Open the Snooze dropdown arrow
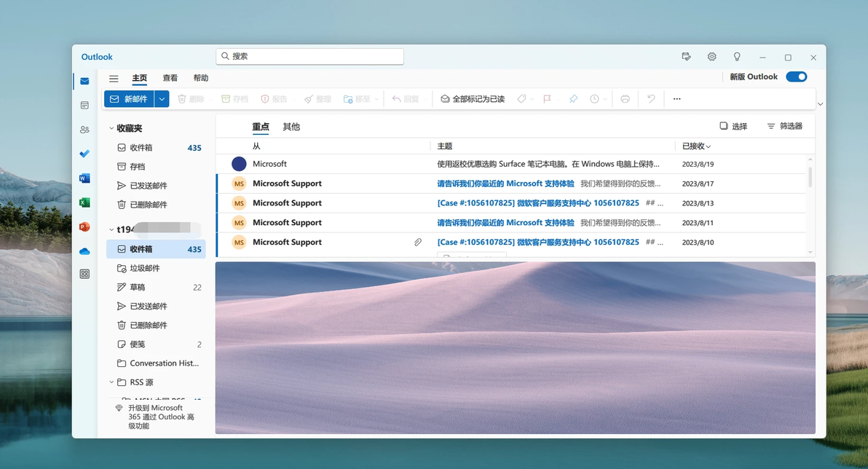 click(x=605, y=99)
